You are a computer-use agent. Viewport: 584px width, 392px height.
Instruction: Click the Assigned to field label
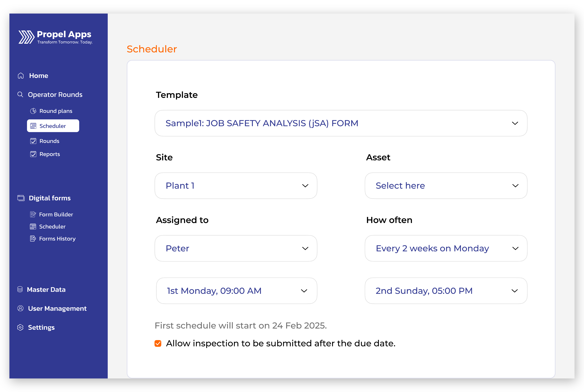tap(182, 220)
